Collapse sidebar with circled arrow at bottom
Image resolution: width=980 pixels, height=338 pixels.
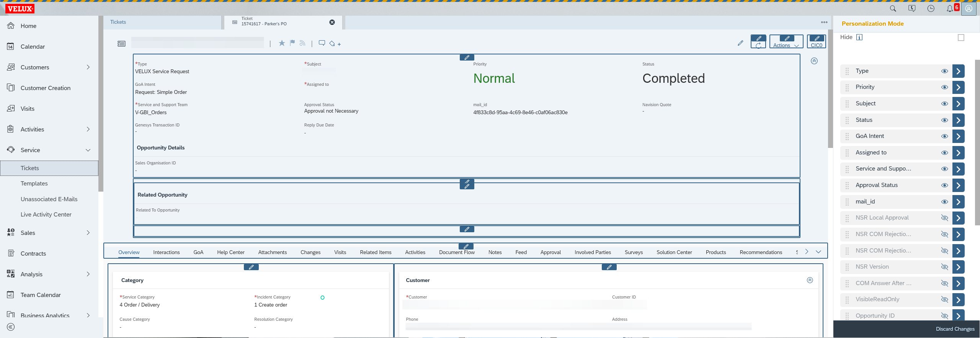[x=11, y=327]
